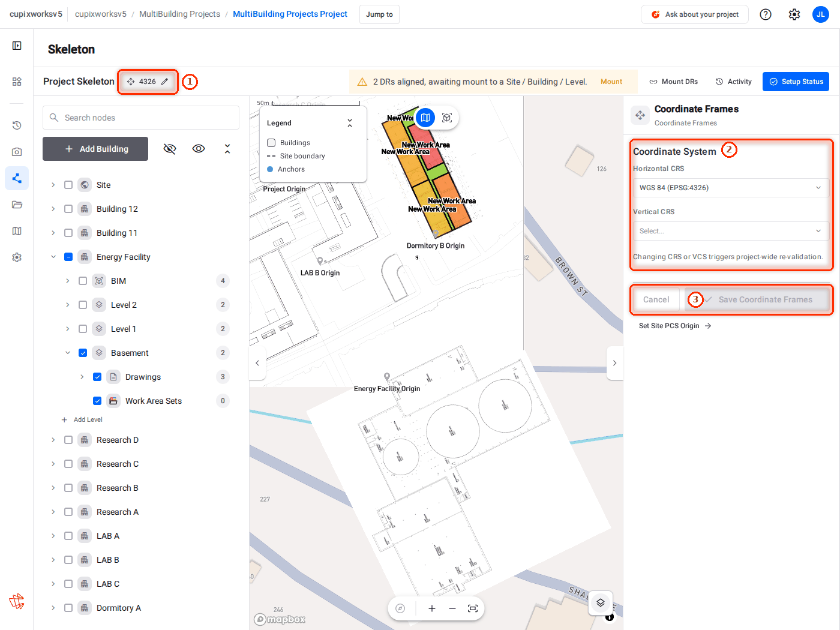Collapse the Legend panel chevron

[x=350, y=123]
